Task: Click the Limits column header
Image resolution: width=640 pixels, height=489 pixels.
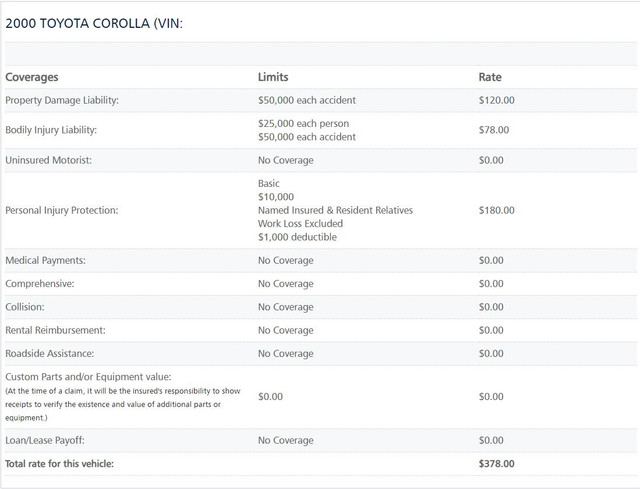Action: [273, 77]
